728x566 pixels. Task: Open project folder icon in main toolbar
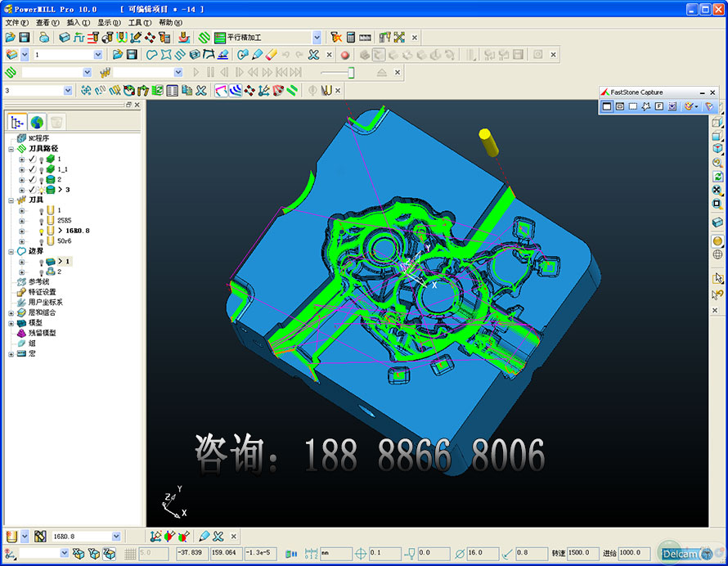point(10,38)
